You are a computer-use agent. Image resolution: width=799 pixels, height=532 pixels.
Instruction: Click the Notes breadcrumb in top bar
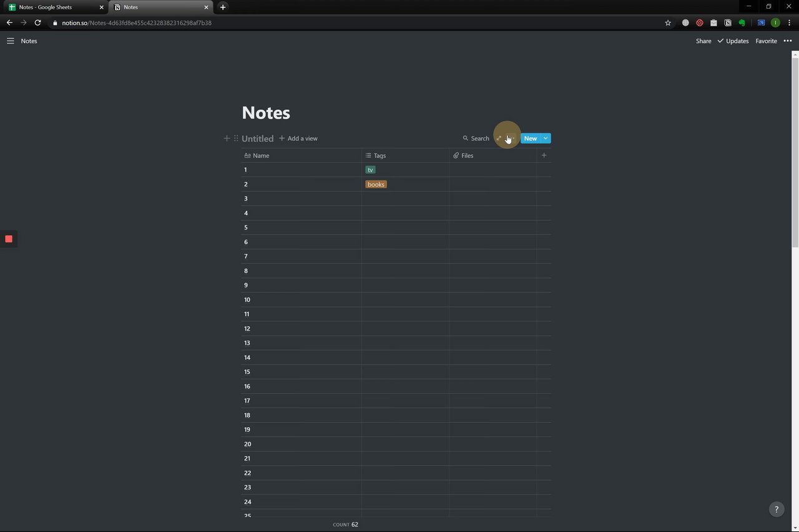coord(29,41)
